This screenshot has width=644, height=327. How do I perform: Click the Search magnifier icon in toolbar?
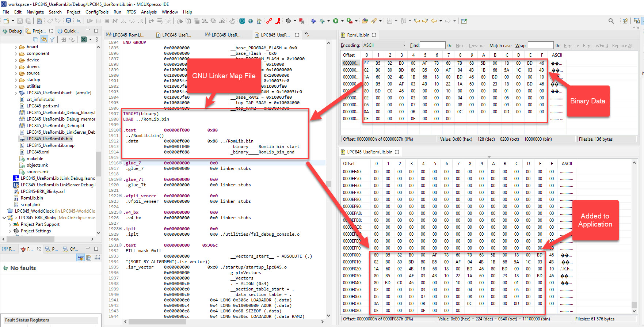[x=611, y=21]
